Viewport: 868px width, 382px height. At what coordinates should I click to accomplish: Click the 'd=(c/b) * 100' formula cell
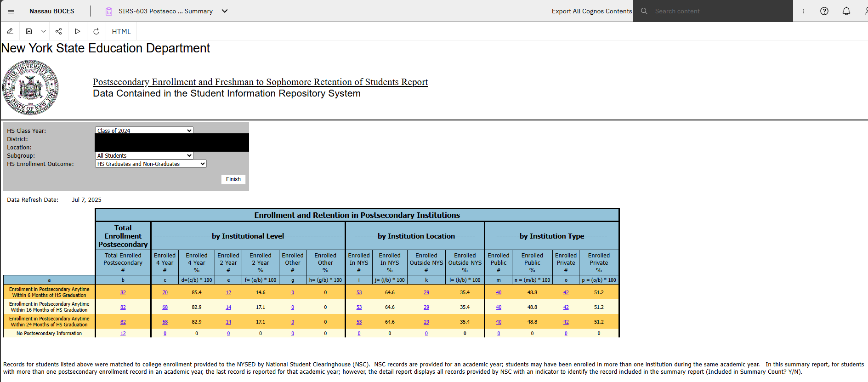pos(197,280)
